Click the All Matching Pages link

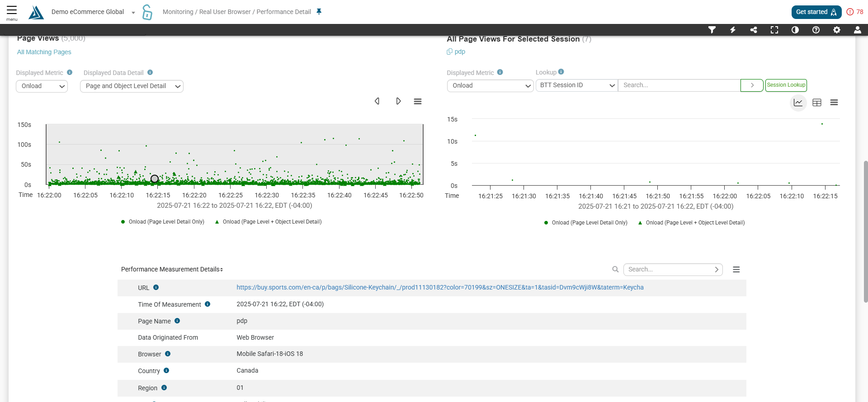click(44, 52)
